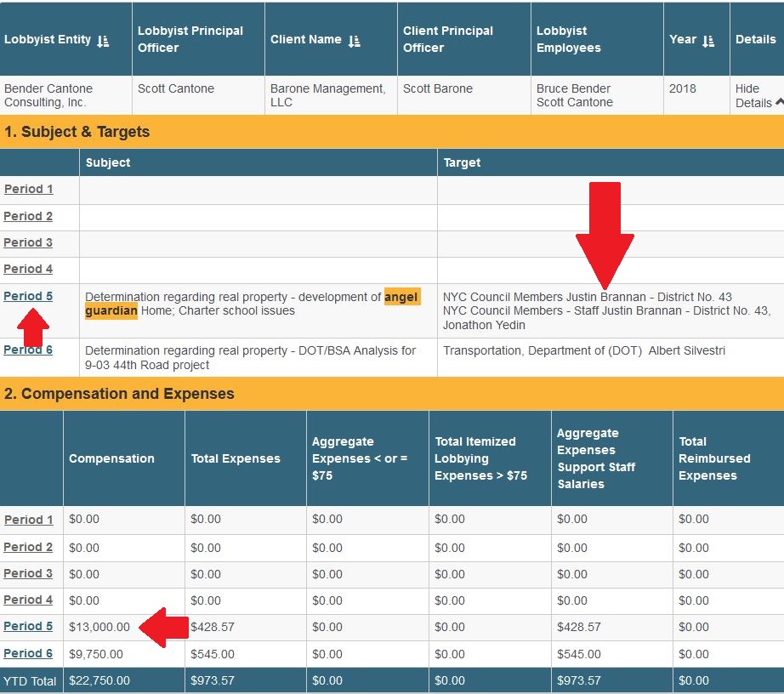Click Period 6 total expenses $545.00
This screenshot has height=694, width=784.
[x=213, y=654]
